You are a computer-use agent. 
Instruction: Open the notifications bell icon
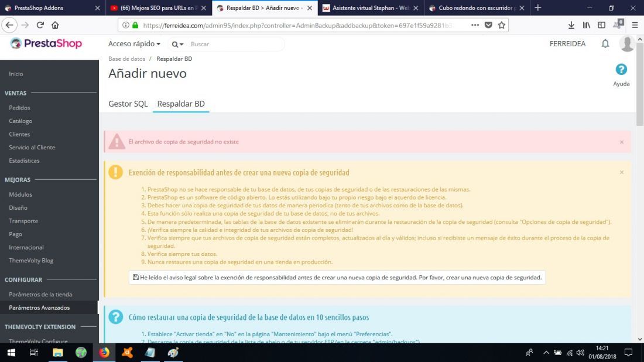click(x=605, y=43)
